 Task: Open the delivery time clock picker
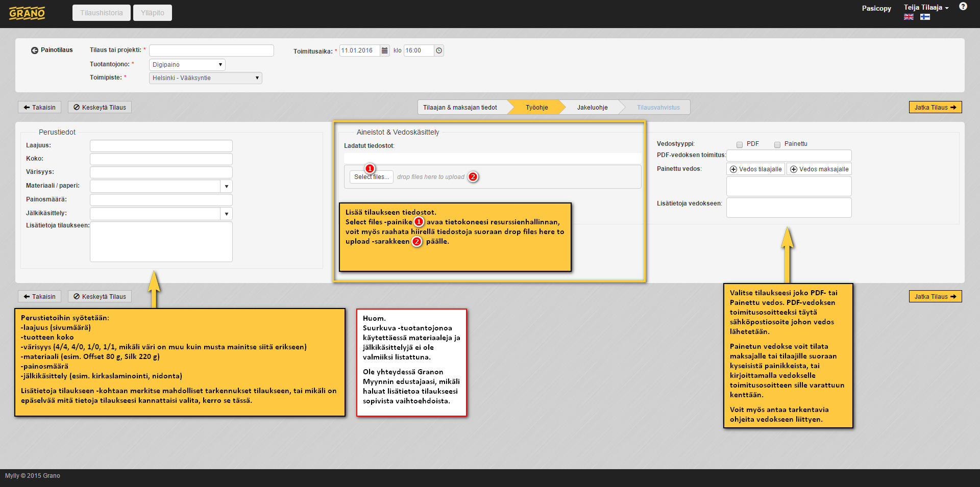[439, 50]
